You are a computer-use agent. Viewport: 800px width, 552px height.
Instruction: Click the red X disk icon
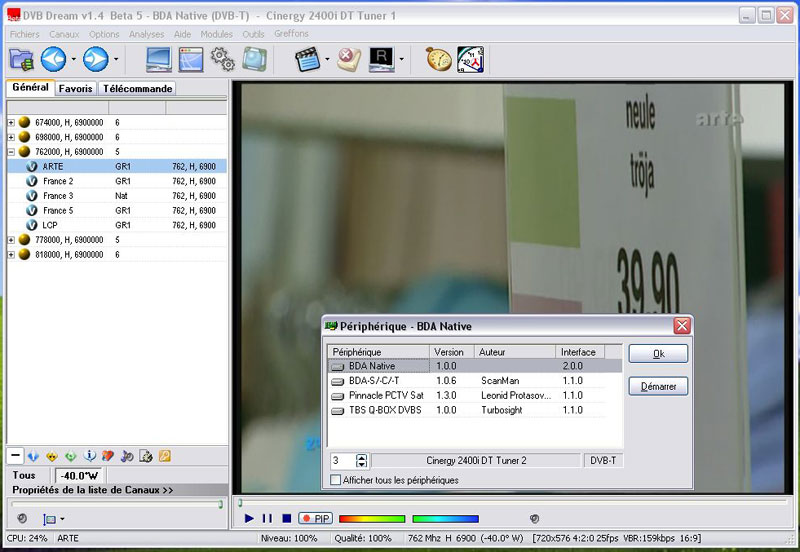[349, 59]
